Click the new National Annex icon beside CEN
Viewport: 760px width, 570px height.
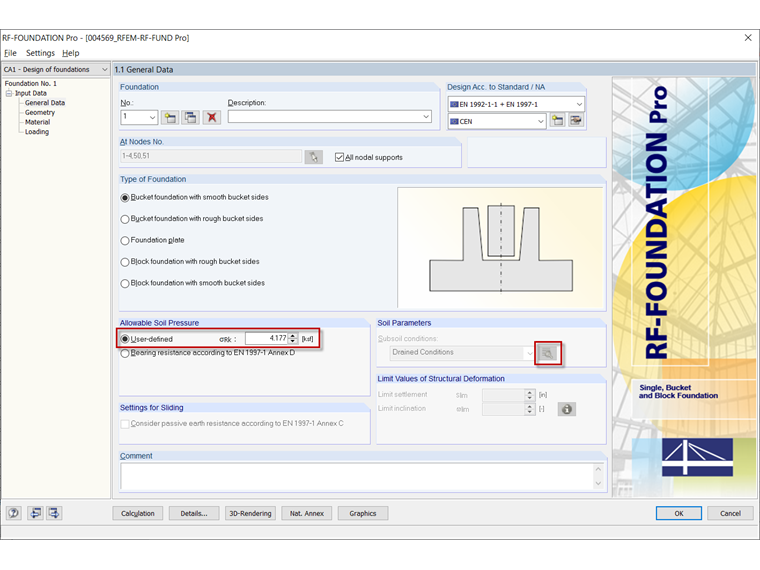[557, 121]
